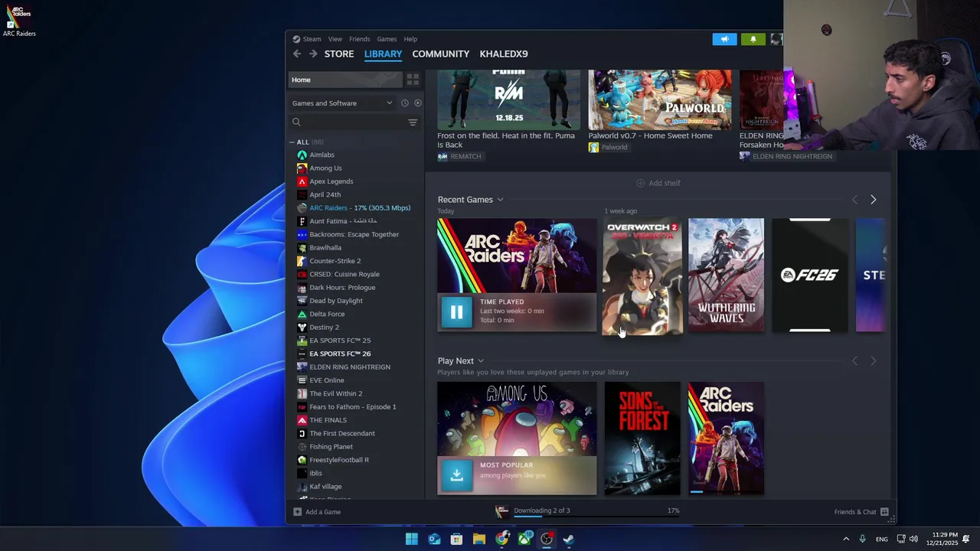Switch to the LIBRARY tab
The height and width of the screenshot is (551, 980).
(x=383, y=54)
